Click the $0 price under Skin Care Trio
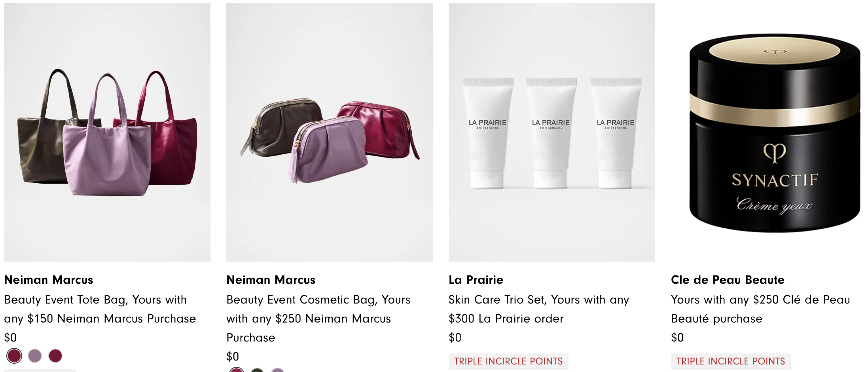 click(455, 338)
